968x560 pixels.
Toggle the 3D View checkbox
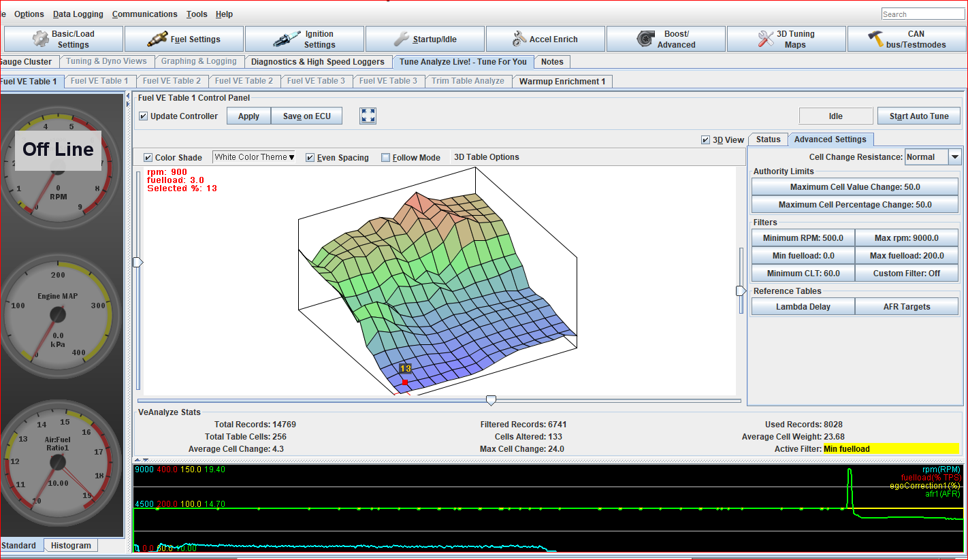705,140
